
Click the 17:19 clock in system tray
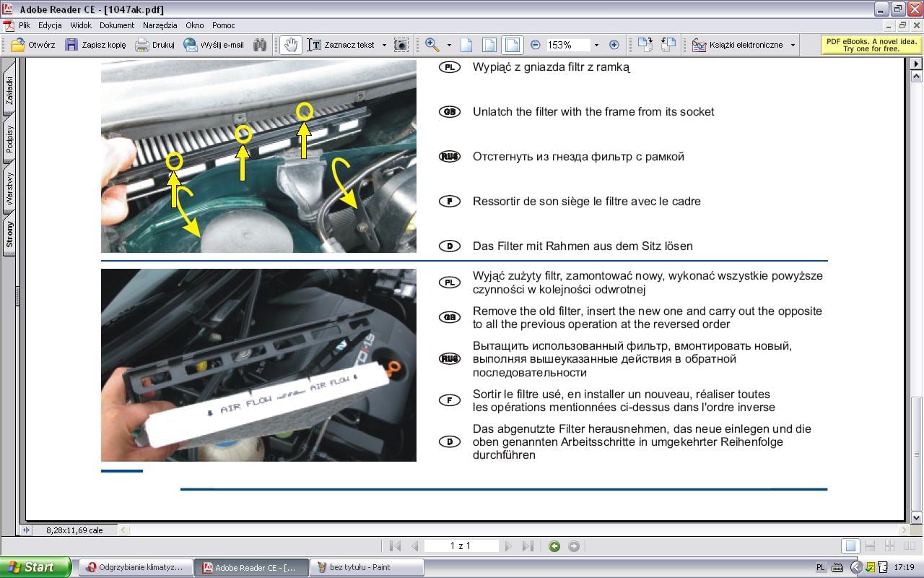point(904,567)
